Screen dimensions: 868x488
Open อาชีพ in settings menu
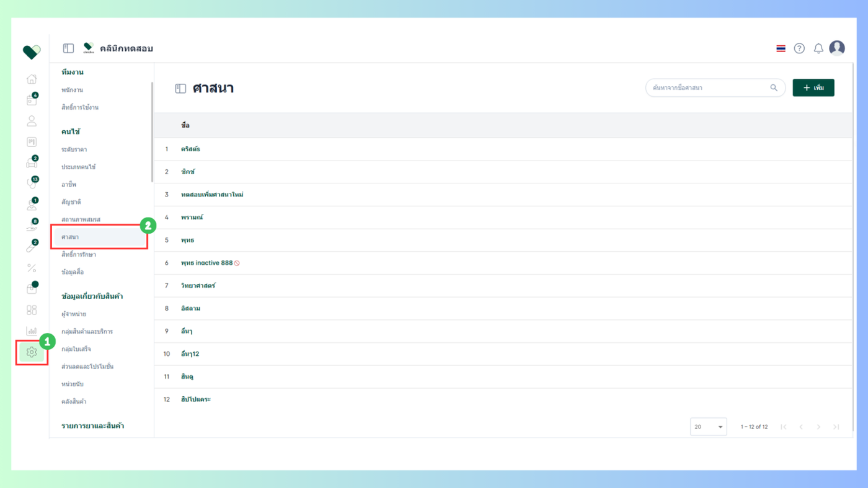pos(68,184)
